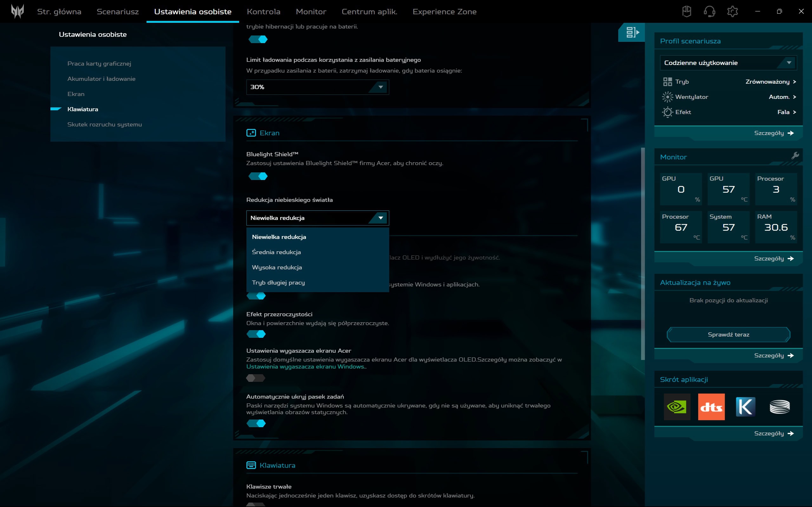Enable Acer screensaver settings toggle
This screenshot has height=507, width=812.
[x=256, y=378]
